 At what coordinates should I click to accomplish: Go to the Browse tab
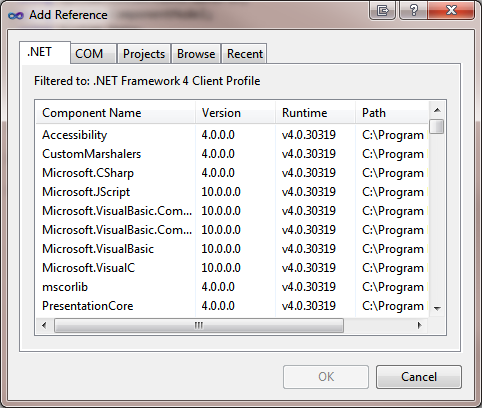pyautogui.click(x=196, y=54)
